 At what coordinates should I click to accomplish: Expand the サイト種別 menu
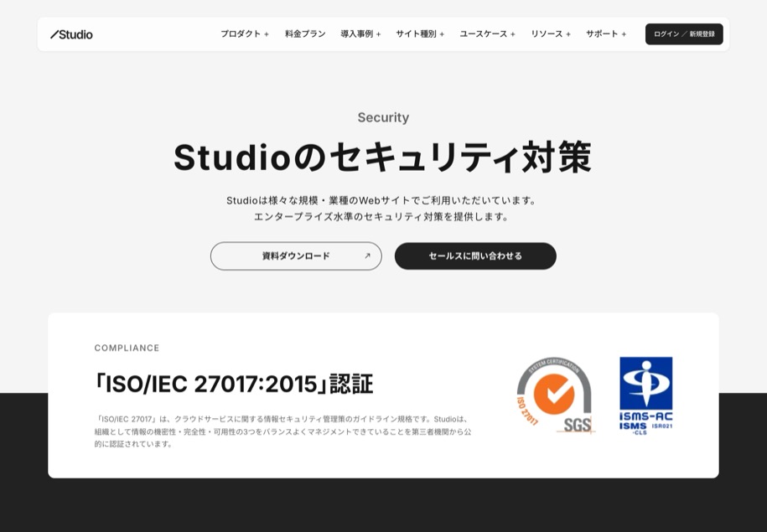click(420, 34)
